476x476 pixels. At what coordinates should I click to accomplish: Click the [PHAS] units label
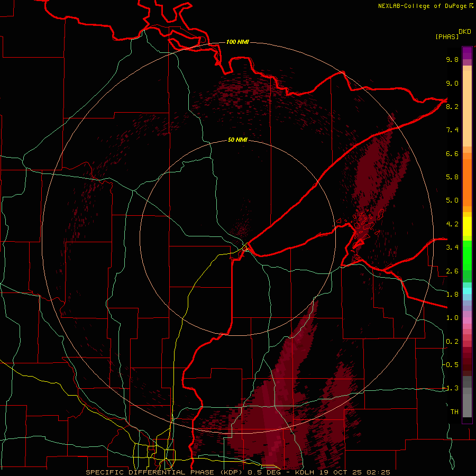click(447, 36)
